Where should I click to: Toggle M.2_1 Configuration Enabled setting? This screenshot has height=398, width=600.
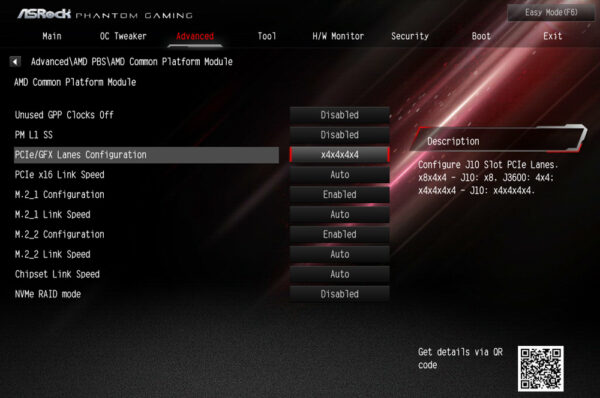(x=339, y=194)
